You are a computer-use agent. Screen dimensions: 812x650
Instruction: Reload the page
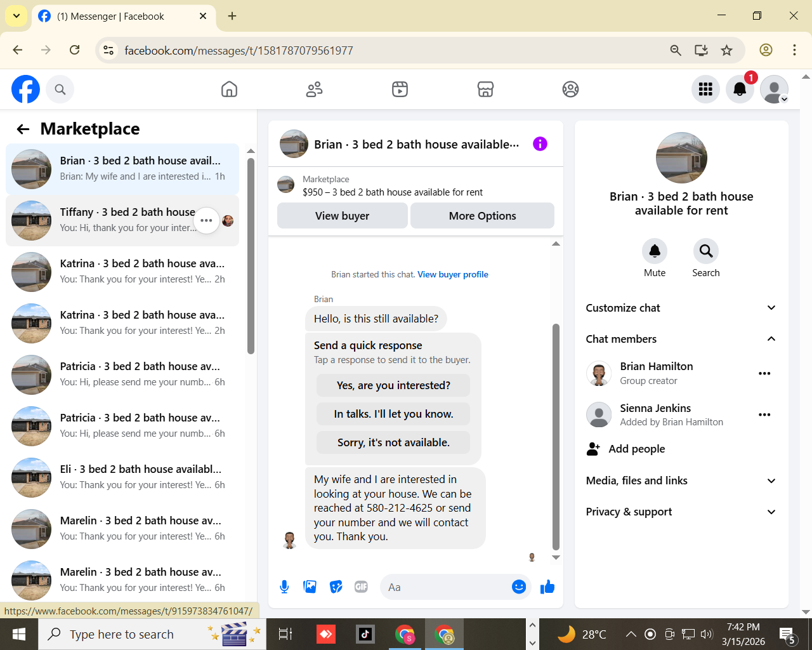pos(74,50)
